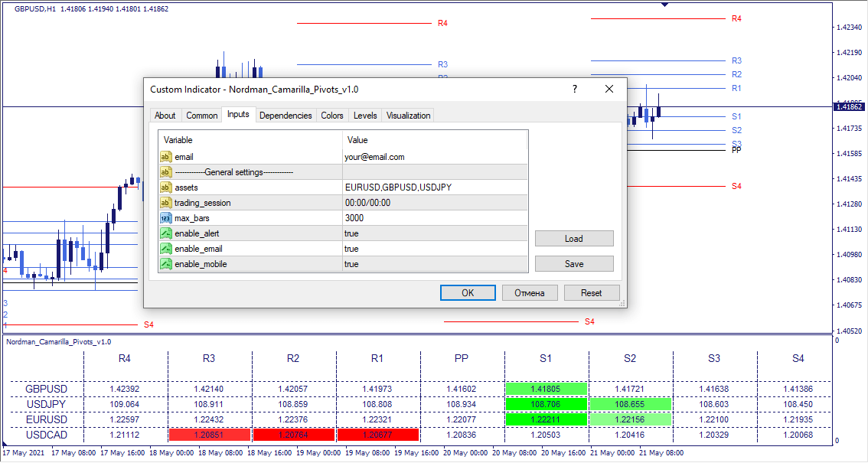The width and height of the screenshot is (868, 463).
Task: Click the ab icon beside the email variable
Action: click(165, 157)
